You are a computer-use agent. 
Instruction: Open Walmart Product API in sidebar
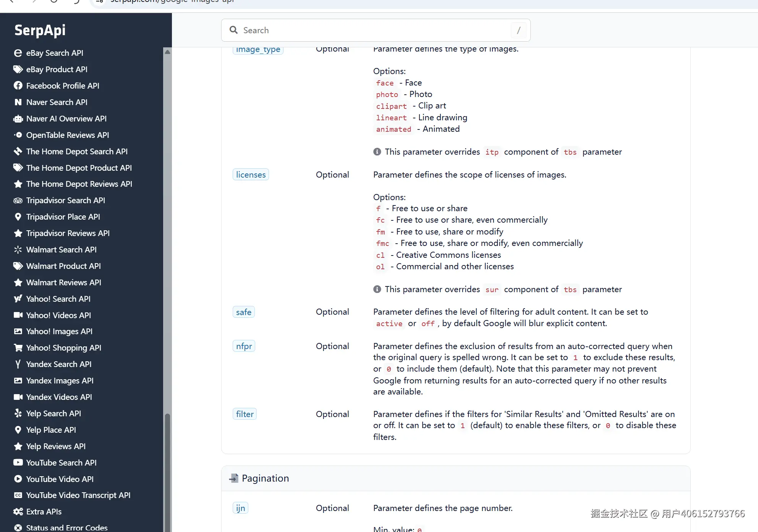pos(63,266)
